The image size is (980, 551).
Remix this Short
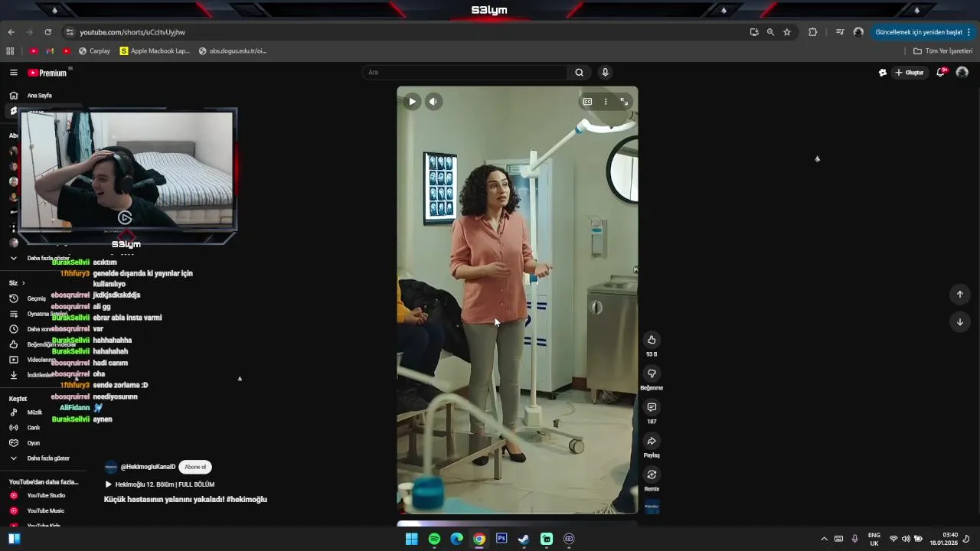click(x=652, y=474)
